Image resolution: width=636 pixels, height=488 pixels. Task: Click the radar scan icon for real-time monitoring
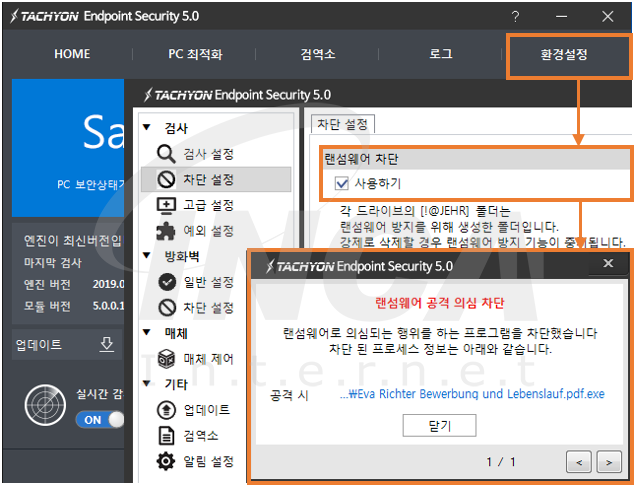point(45,405)
